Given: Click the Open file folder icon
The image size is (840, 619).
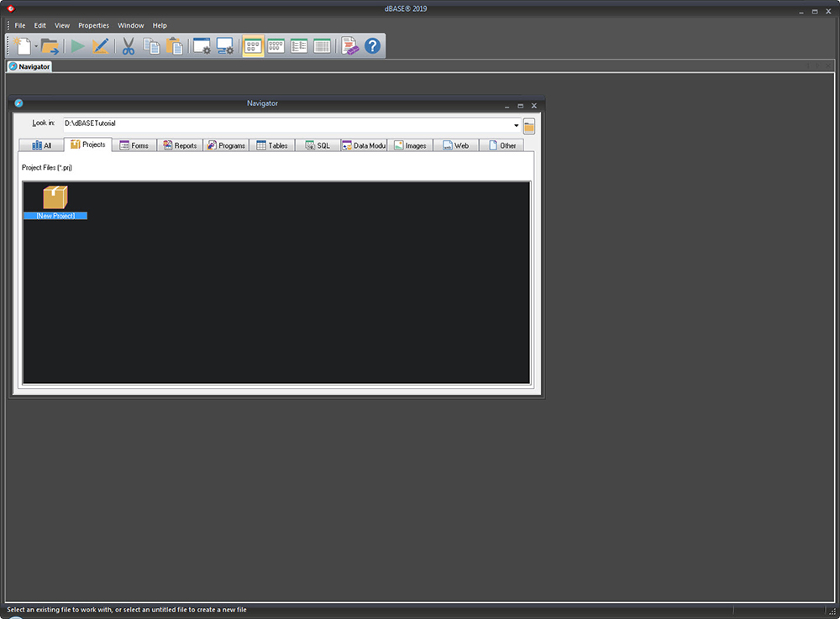Looking at the screenshot, I should [50, 46].
